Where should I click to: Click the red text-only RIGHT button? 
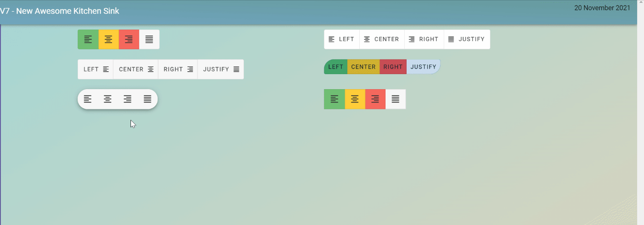(393, 67)
